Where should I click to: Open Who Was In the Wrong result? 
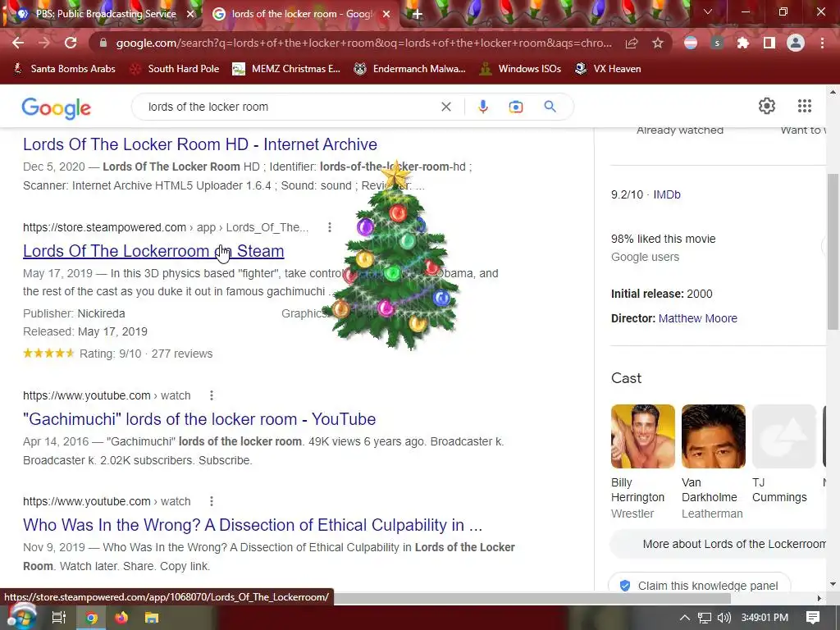pos(253,524)
